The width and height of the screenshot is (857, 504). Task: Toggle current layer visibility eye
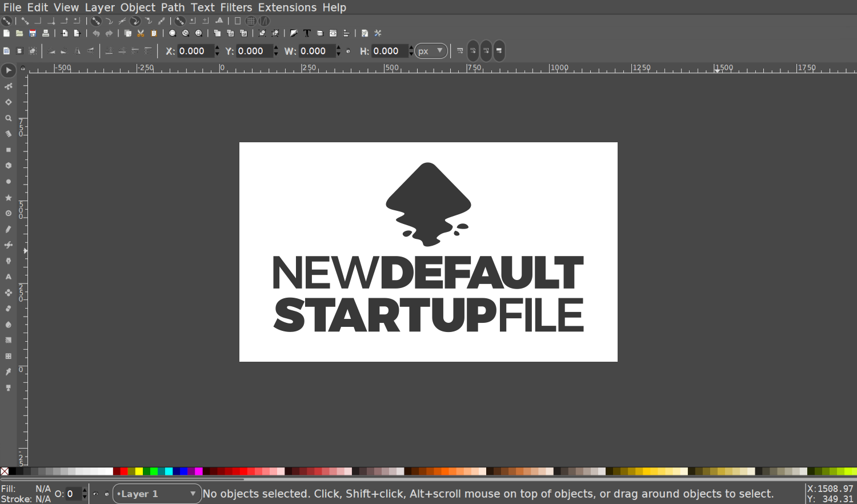(95, 494)
